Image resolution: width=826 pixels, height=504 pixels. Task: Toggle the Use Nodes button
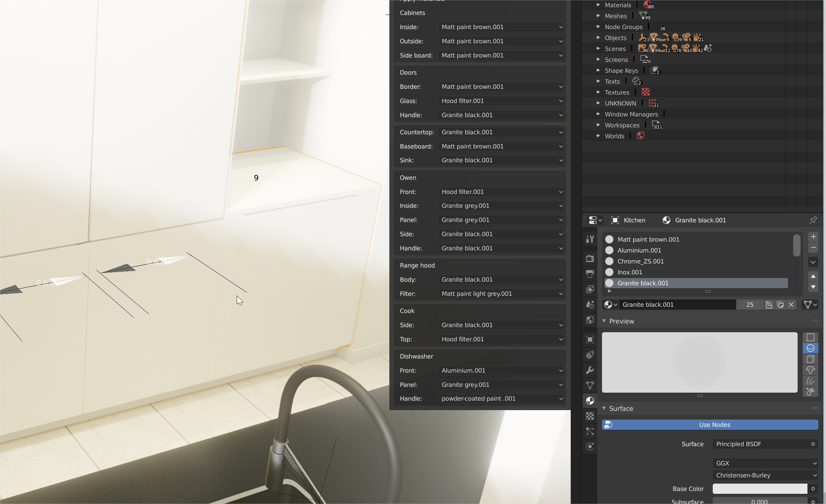pyautogui.click(x=710, y=425)
